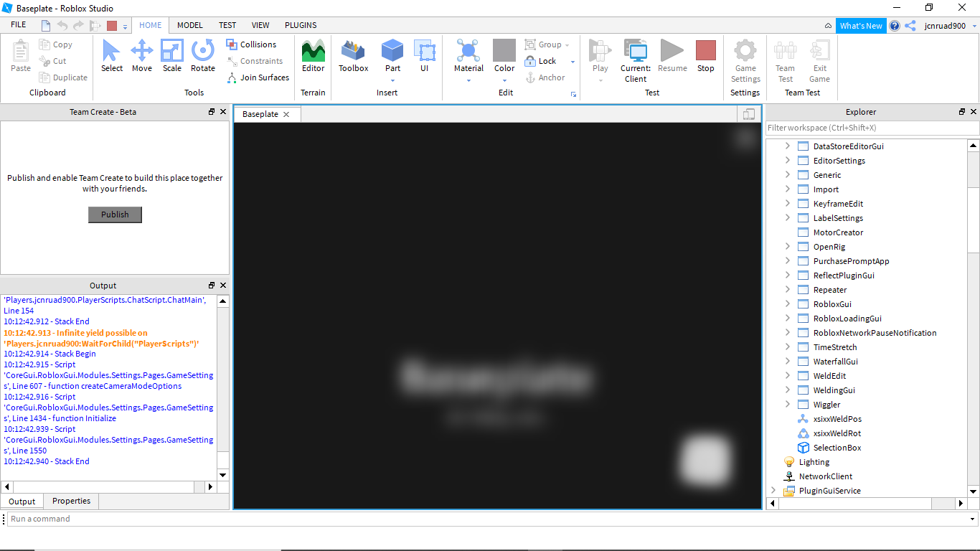Viewport: 980px width, 551px height.
Task: Click the Publish button
Action: click(x=115, y=215)
